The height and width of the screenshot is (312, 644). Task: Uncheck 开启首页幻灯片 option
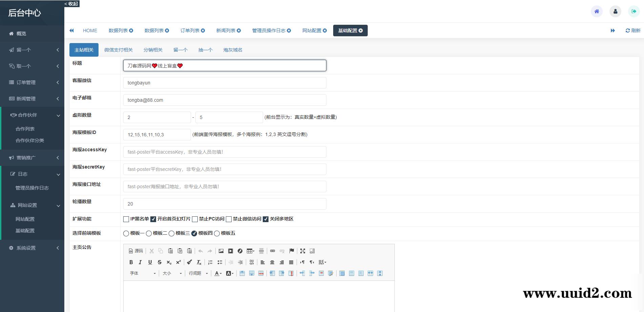click(153, 219)
